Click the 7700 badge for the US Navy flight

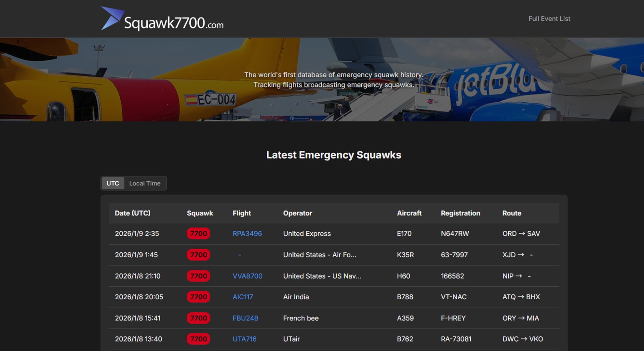click(x=198, y=276)
